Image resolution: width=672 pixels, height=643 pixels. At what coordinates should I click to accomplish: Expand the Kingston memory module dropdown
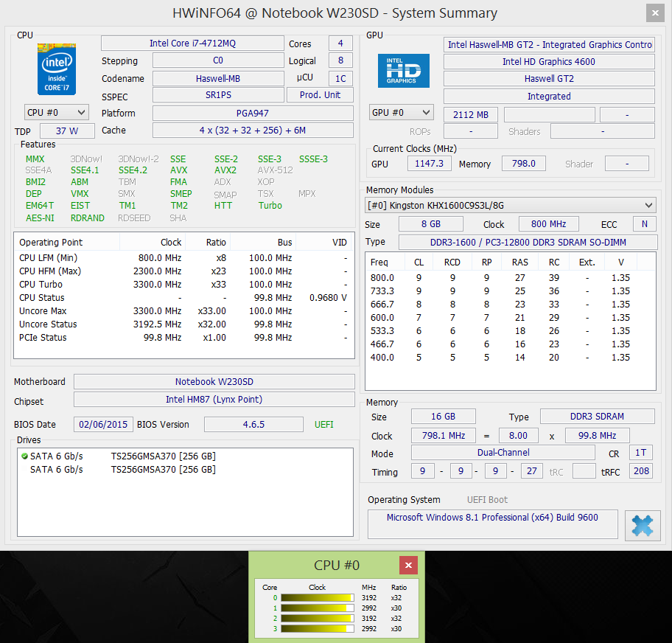(511, 206)
